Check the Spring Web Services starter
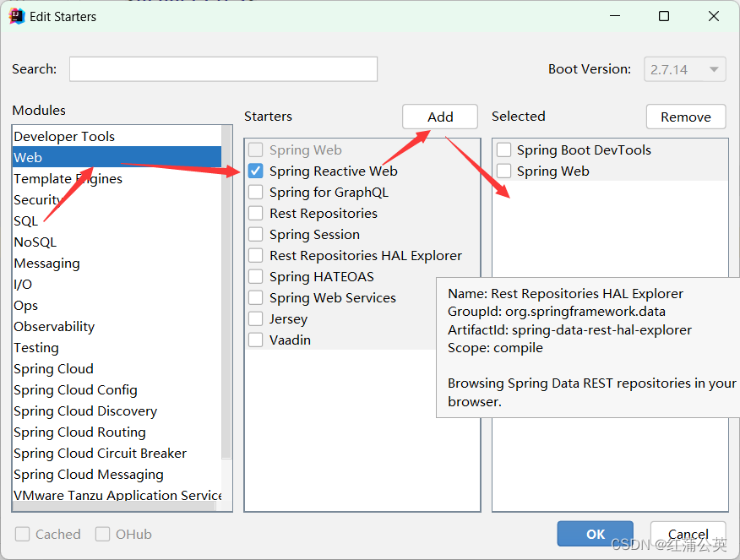740x560 pixels. (x=256, y=297)
